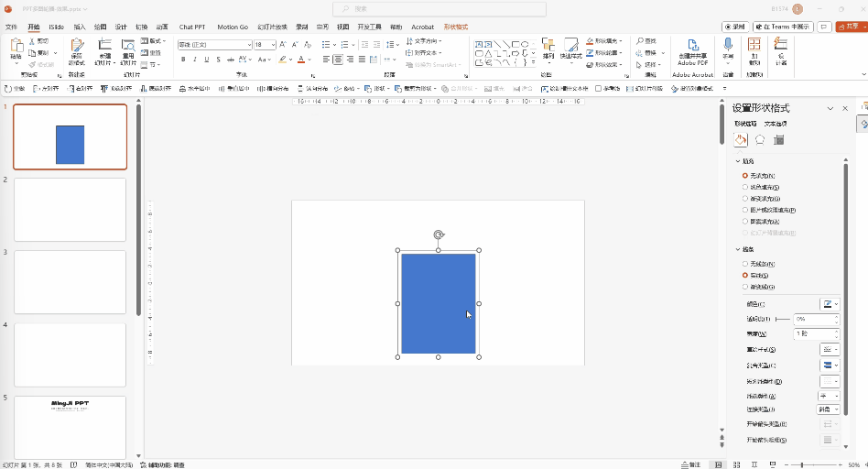Click the text highlight color pen icon
The width and height of the screenshot is (868, 469).
coord(282,60)
